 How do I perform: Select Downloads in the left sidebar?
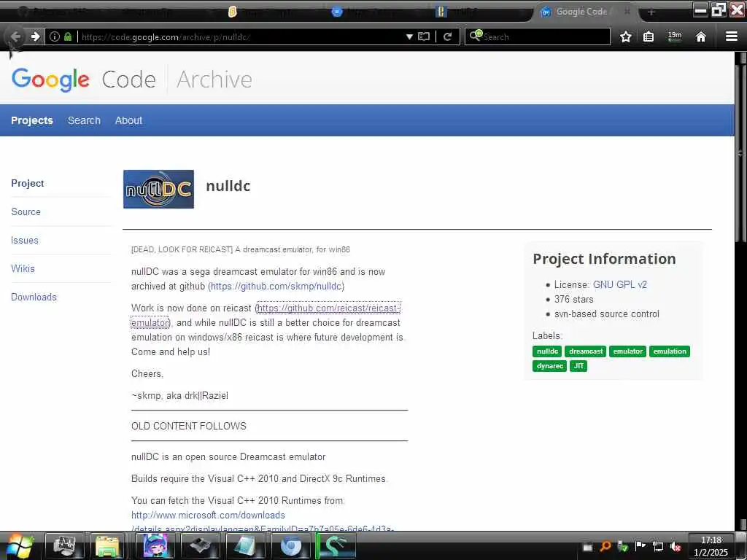point(34,297)
